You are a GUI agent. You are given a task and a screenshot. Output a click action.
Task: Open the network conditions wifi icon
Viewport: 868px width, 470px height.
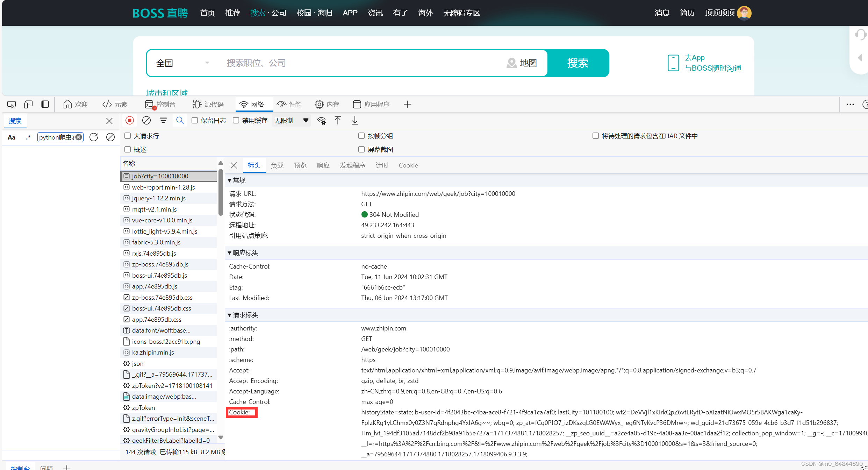[321, 121]
